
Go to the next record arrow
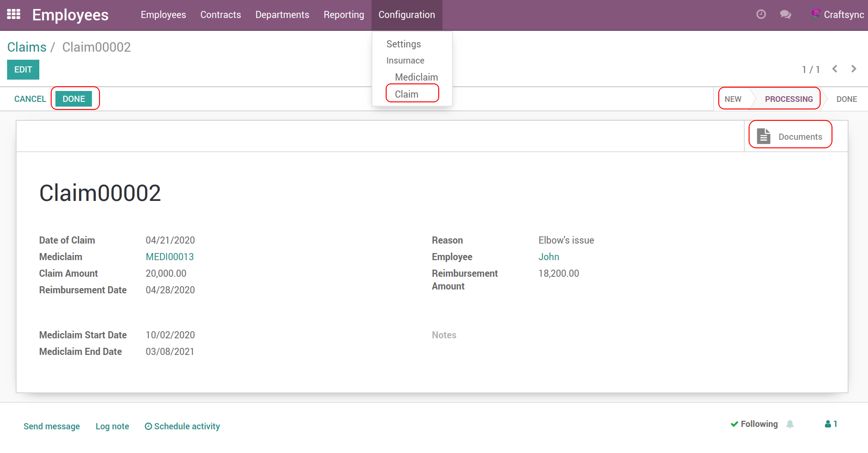(x=854, y=69)
